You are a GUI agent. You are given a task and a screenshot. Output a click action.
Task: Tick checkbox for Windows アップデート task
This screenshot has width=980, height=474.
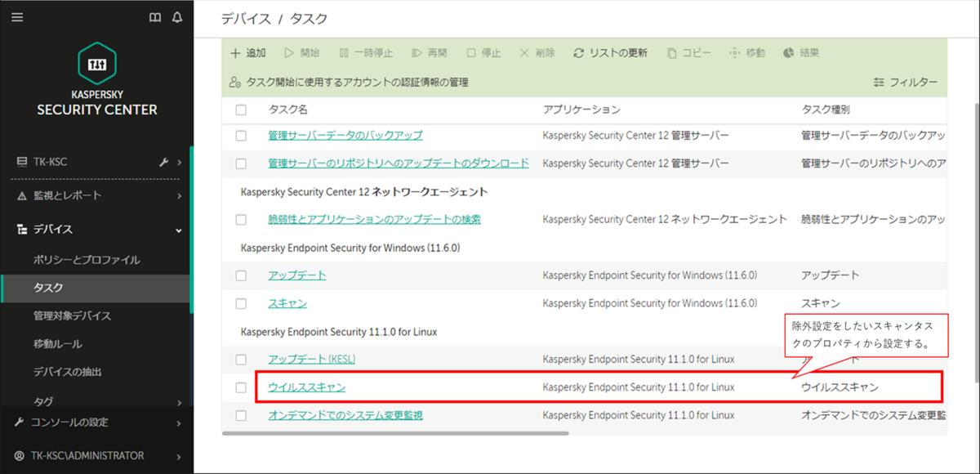tap(241, 275)
